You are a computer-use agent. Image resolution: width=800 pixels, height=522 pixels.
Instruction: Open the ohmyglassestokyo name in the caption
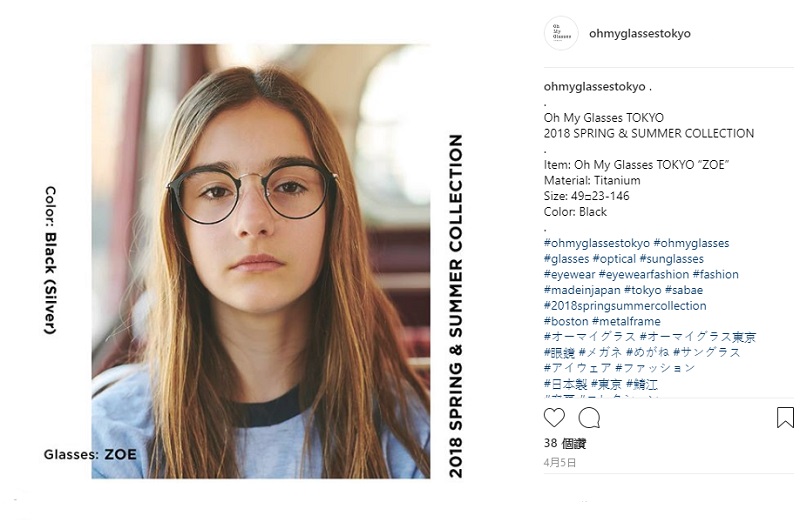click(594, 87)
